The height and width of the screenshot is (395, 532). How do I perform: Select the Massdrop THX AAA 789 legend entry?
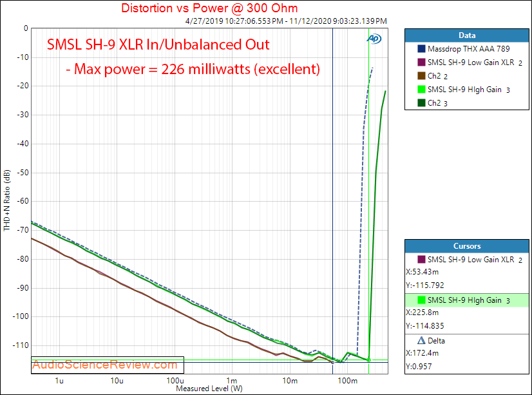468,49
